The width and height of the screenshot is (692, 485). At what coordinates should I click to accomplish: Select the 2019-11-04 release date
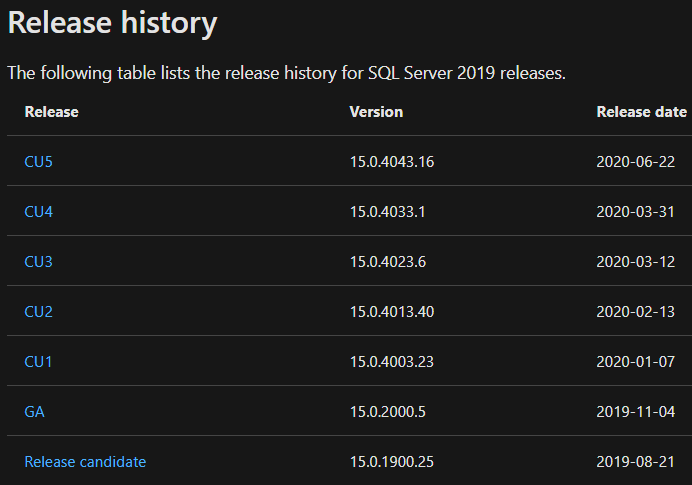(x=635, y=412)
